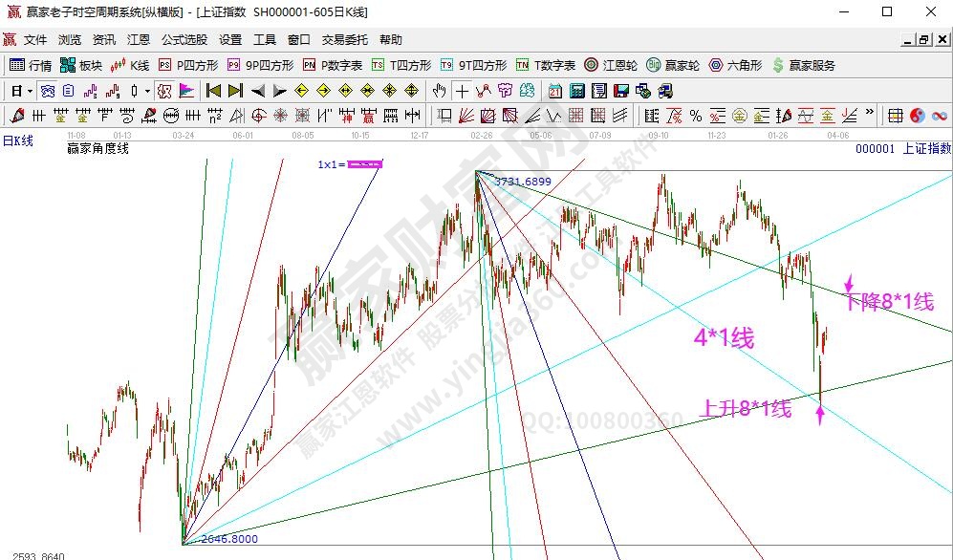Click the calculator icon in toolbar
The height and width of the screenshot is (560, 953).
pyautogui.click(x=576, y=91)
